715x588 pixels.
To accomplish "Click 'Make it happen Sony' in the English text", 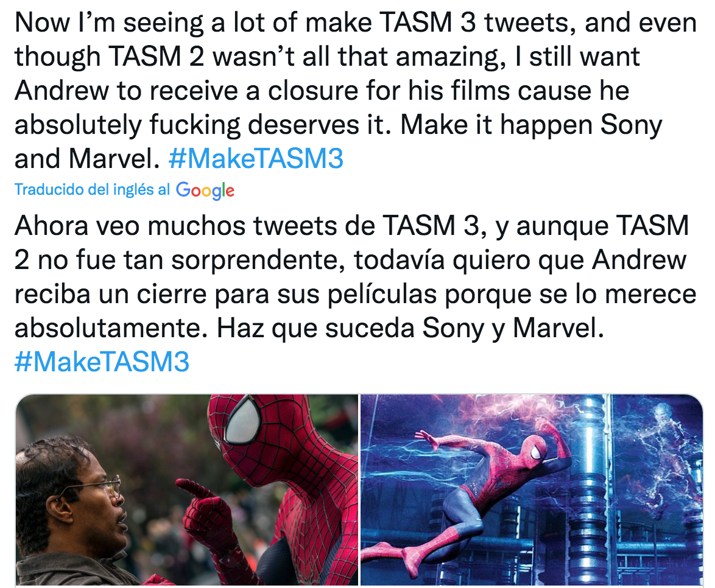I will [x=531, y=125].
